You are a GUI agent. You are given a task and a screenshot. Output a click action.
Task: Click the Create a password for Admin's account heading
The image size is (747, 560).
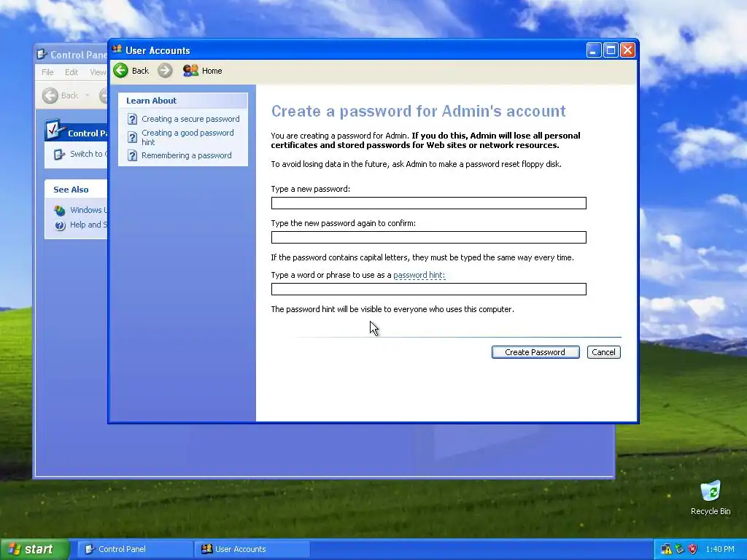point(418,111)
